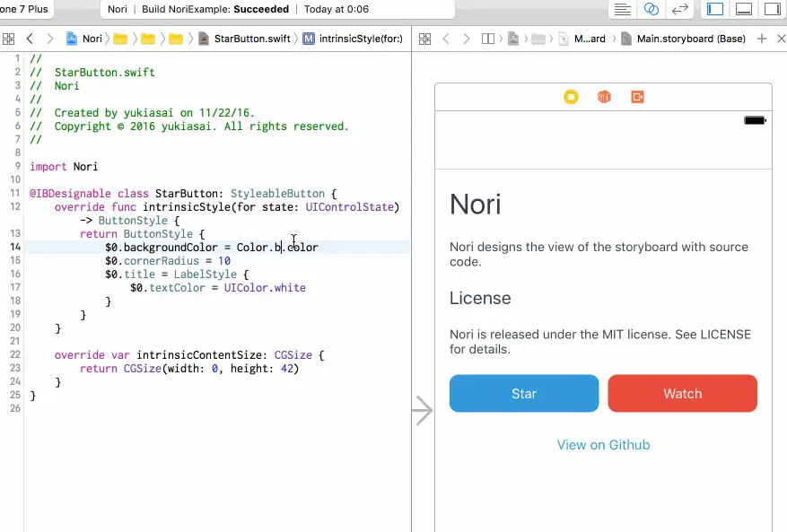Select the MIT license description label
Image resolution: width=787 pixels, height=532 pixels.
pos(600,342)
